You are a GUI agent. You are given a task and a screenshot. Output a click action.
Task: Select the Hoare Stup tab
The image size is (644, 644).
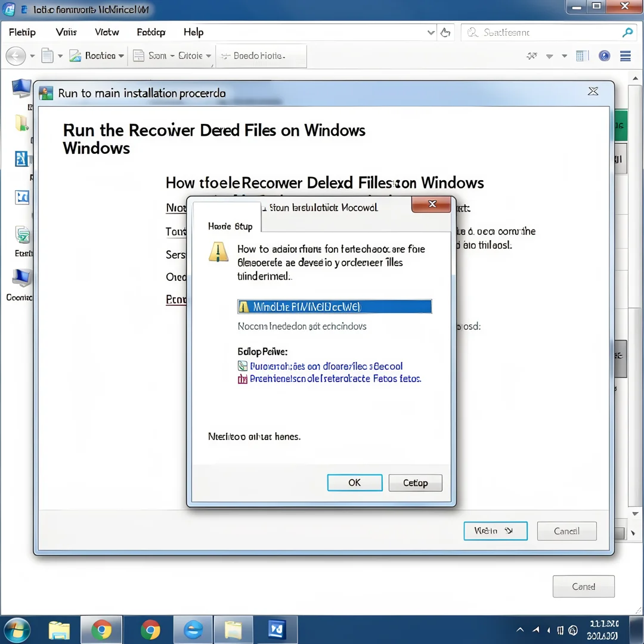coord(230,227)
